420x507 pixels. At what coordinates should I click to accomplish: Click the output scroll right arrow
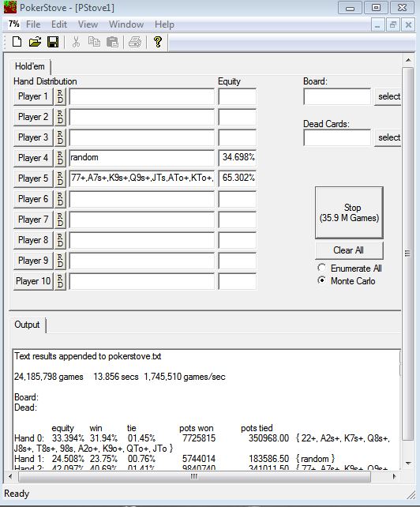click(x=394, y=476)
